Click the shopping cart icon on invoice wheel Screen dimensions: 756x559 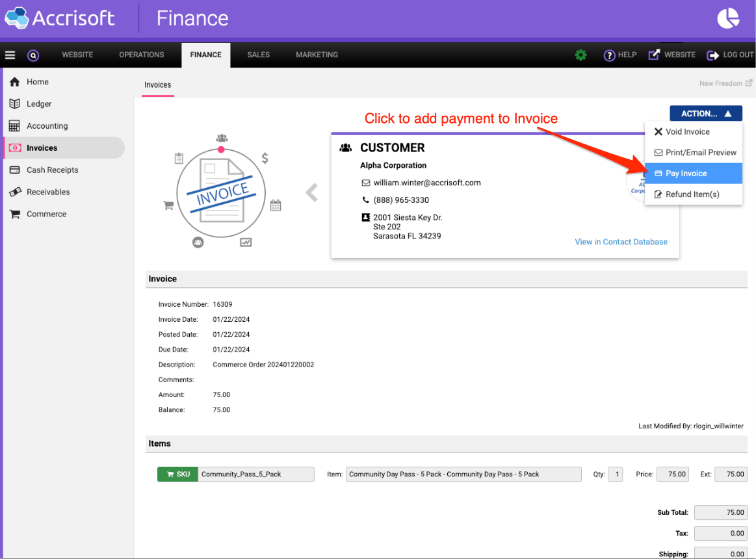(x=168, y=205)
